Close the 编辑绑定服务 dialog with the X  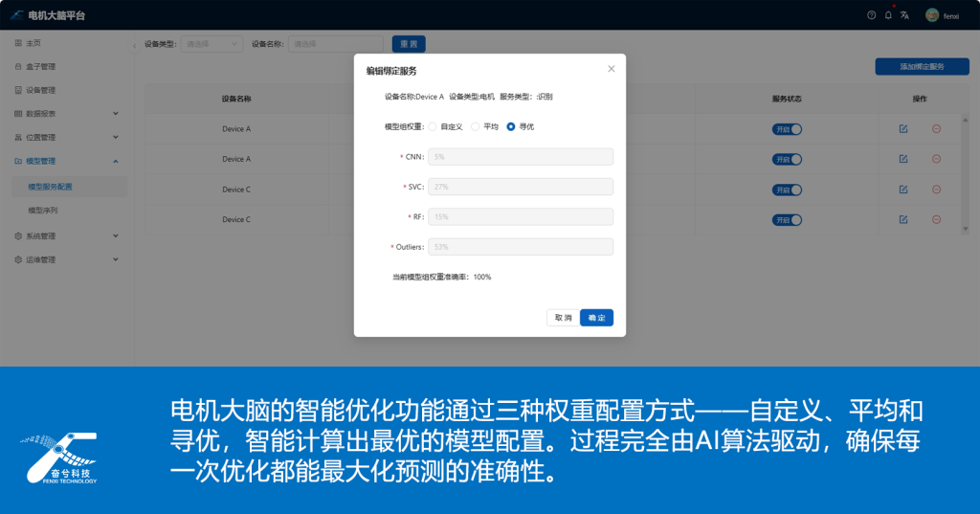[x=612, y=69]
